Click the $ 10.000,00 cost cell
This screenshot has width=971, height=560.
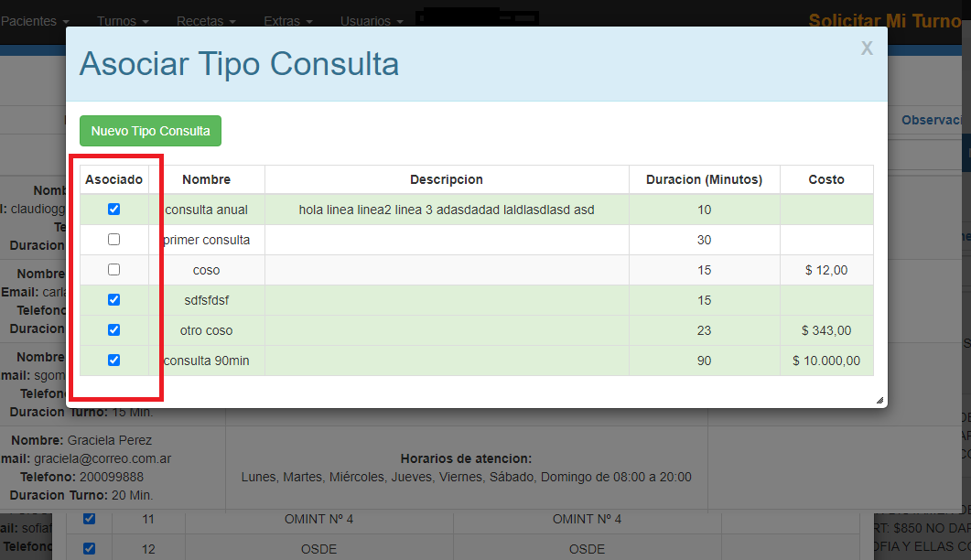coord(825,361)
